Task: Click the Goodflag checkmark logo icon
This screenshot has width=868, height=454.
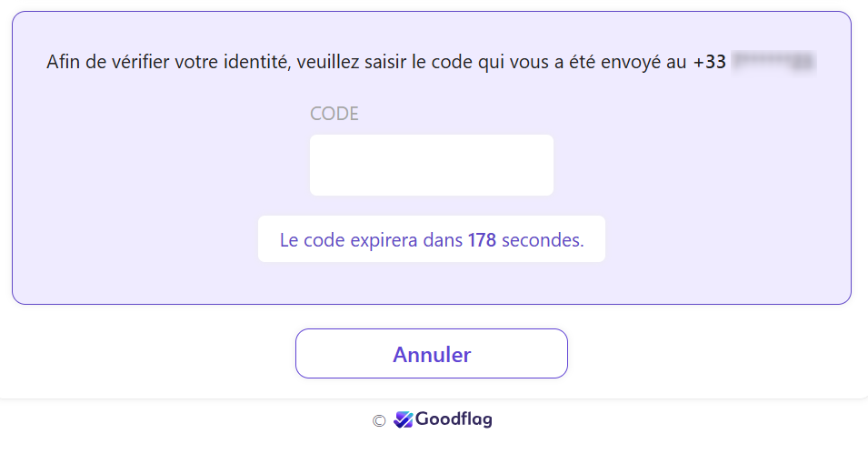Action: click(x=404, y=419)
